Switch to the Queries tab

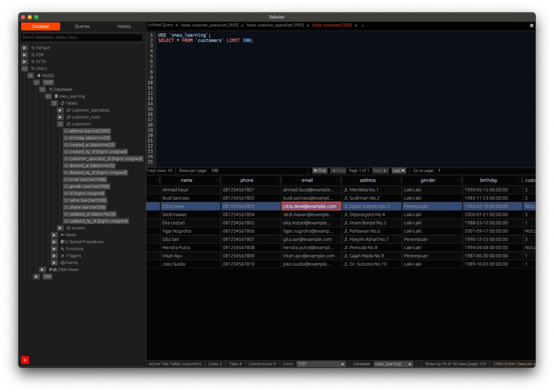pos(82,26)
